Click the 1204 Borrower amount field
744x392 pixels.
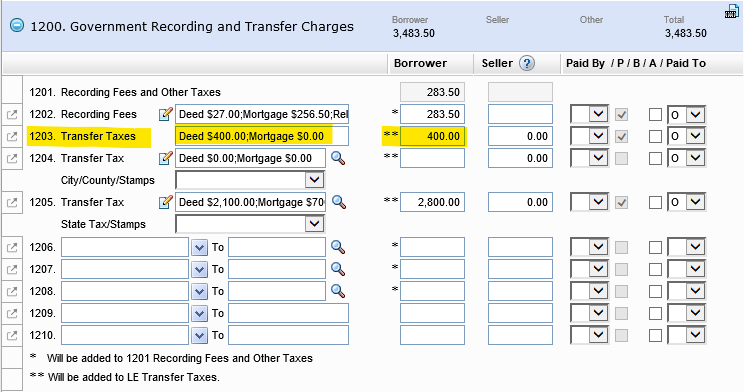click(x=432, y=159)
